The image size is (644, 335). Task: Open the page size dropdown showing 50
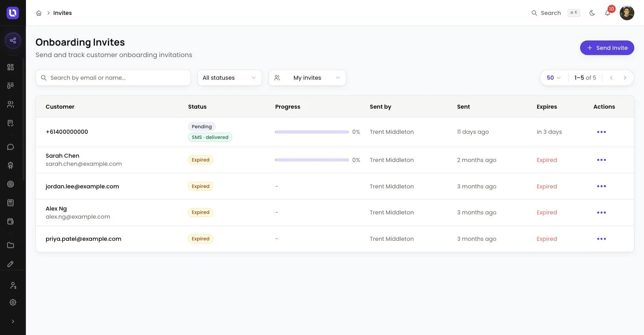click(x=554, y=78)
